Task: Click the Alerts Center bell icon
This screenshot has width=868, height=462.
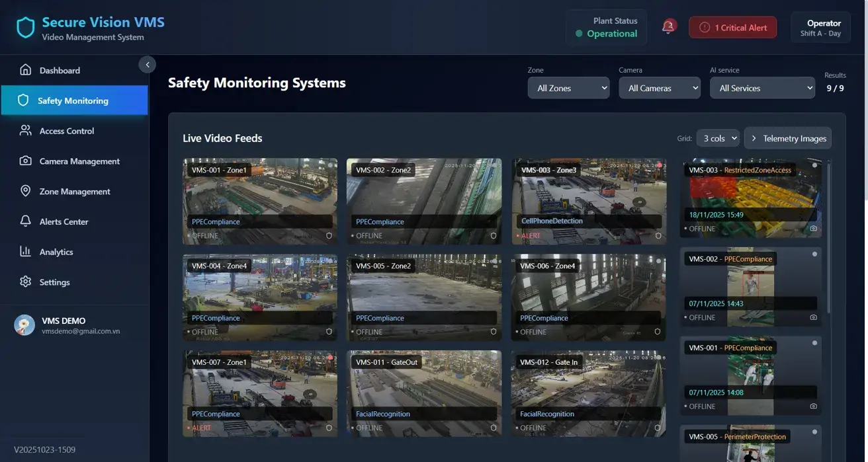Action: [26, 221]
